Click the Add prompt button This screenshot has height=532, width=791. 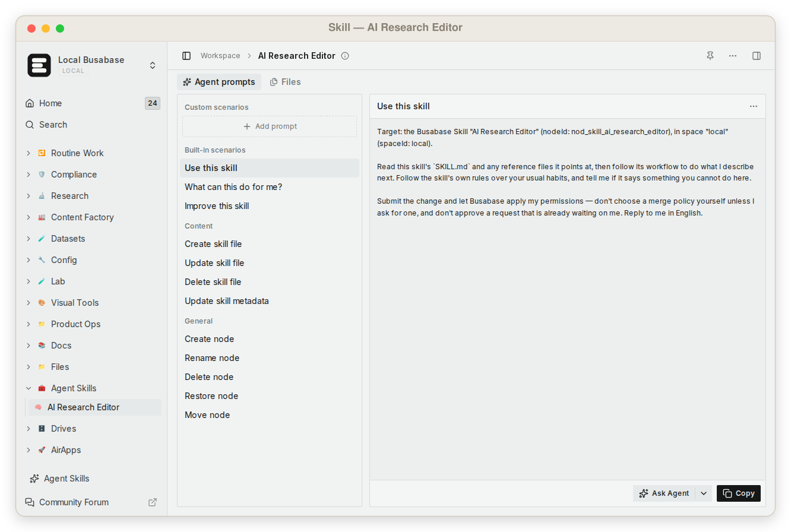(x=270, y=126)
